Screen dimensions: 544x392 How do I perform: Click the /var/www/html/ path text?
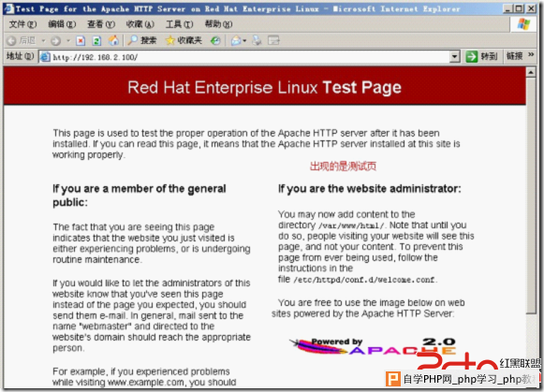tap(352, 226)
